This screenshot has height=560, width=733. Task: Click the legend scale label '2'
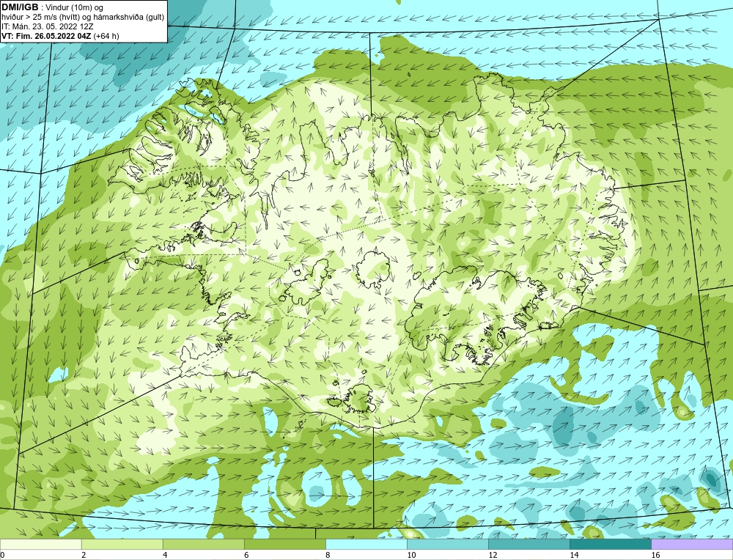[x=84, y=555]
